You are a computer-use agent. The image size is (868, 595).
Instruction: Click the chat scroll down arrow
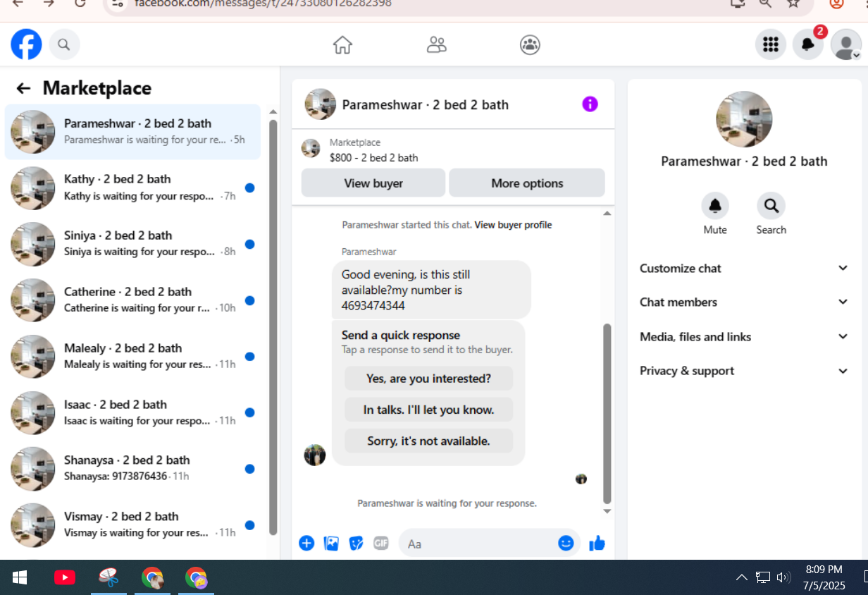pyautogui.click(x=607, y=512)
